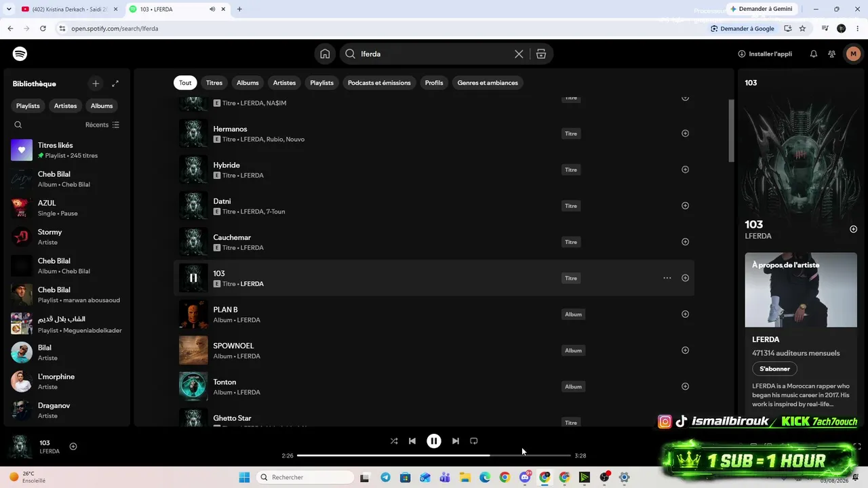The width and height of the screenshot is (868, 488).
Task: Save PLAN B album to library
Action: 685,314
